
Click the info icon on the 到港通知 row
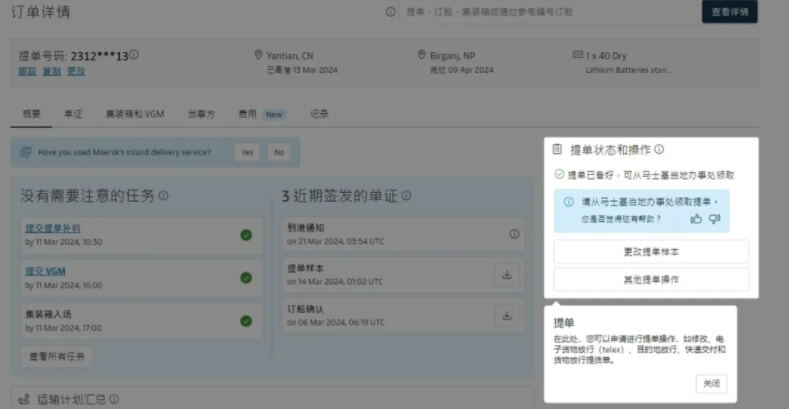click(514, 234)
